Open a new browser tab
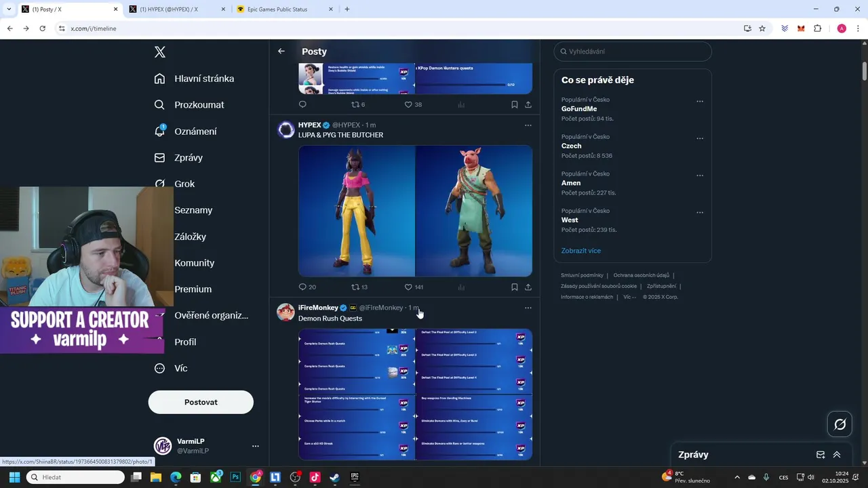This screenshot has width=868, height=488. point(347,9)
